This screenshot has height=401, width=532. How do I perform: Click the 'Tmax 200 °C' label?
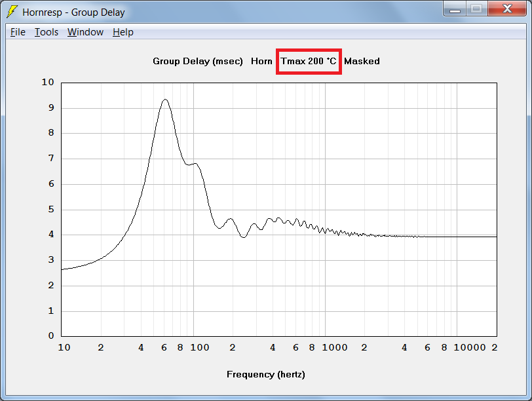pos(309,62)
